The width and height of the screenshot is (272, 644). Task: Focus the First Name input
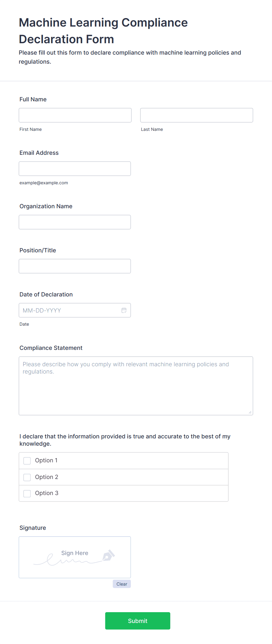pyautogui.click(x=75, y=115)
